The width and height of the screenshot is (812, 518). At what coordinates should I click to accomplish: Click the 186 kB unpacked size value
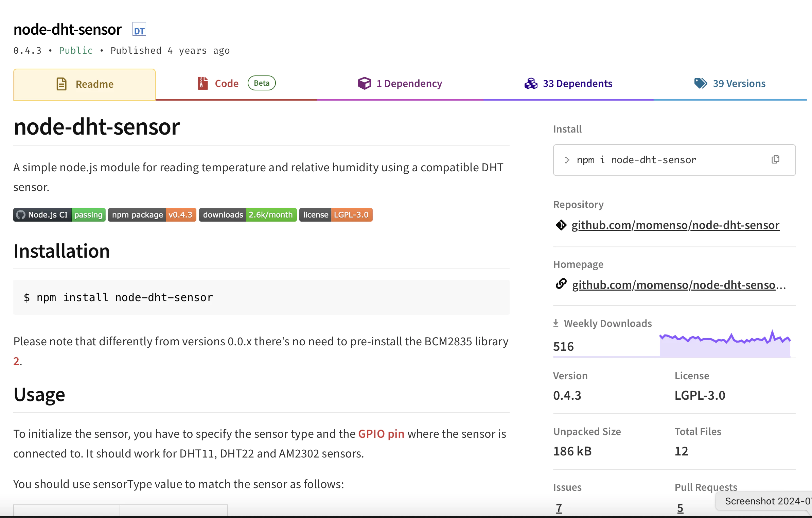[x=572, y=451]
